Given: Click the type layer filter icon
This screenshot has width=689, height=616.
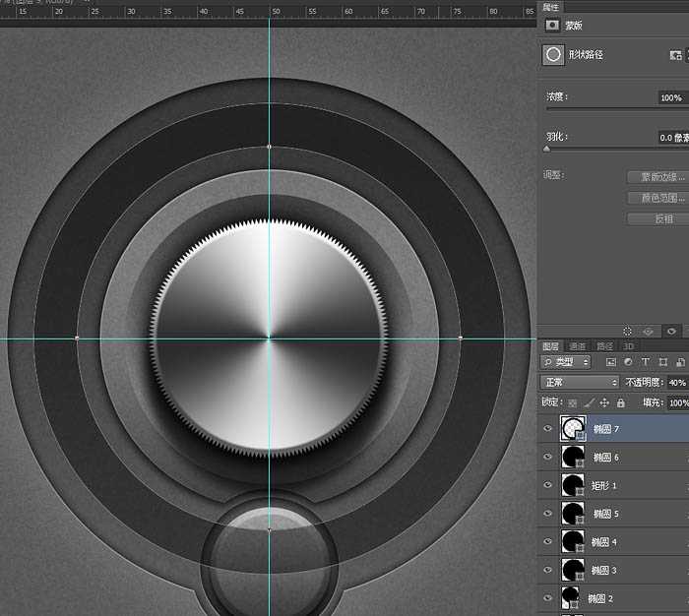Looking at the screenshot, I should [646, 363].
